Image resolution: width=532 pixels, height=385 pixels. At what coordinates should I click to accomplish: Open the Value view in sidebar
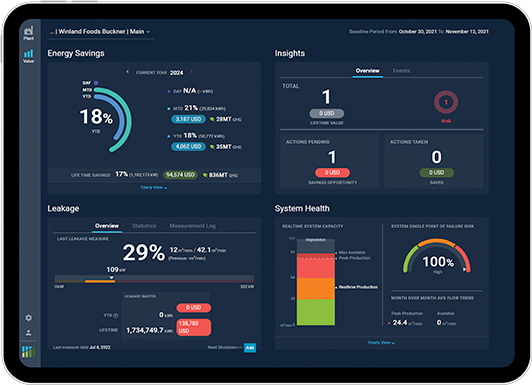28,56
